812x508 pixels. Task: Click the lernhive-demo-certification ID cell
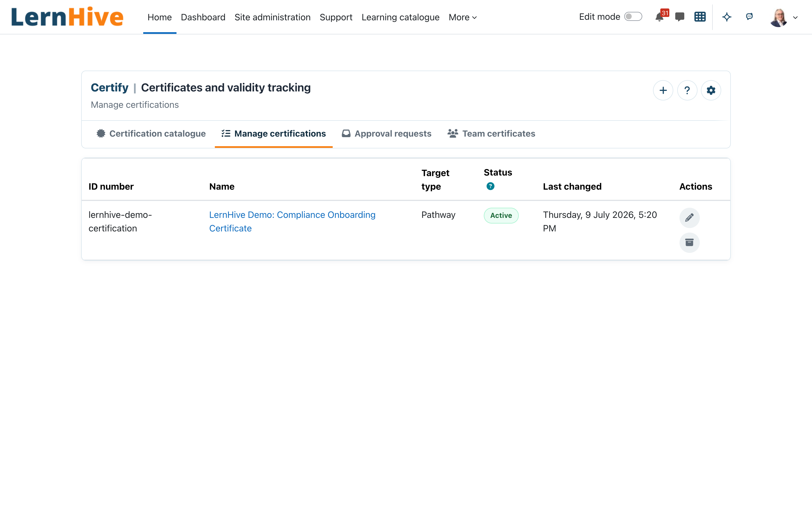120,222
